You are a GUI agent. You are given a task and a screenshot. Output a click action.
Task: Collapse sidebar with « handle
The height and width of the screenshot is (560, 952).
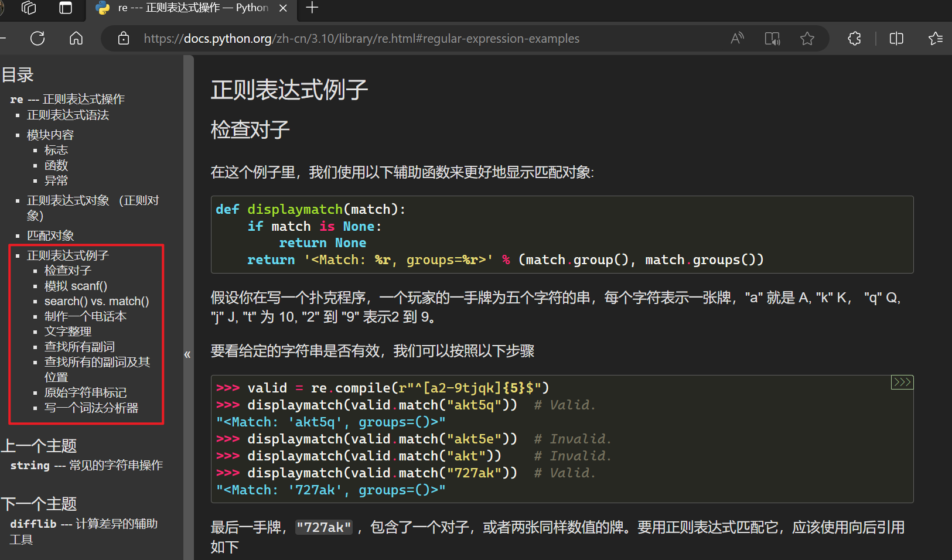pyautogui.click(x=187, y=354)
